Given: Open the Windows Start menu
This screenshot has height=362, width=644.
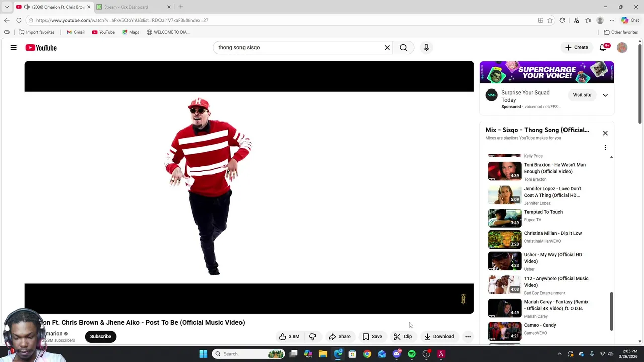Looking at the screenshot, I should [x=203, y=354].
